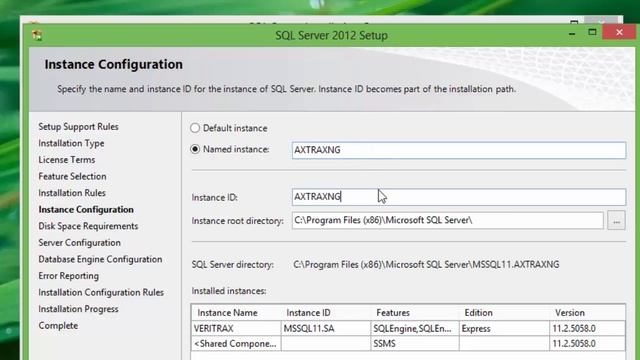
Task: Click the SQL Server setup title bar icon
Action: pyautogui.click(x=37, y=36)
